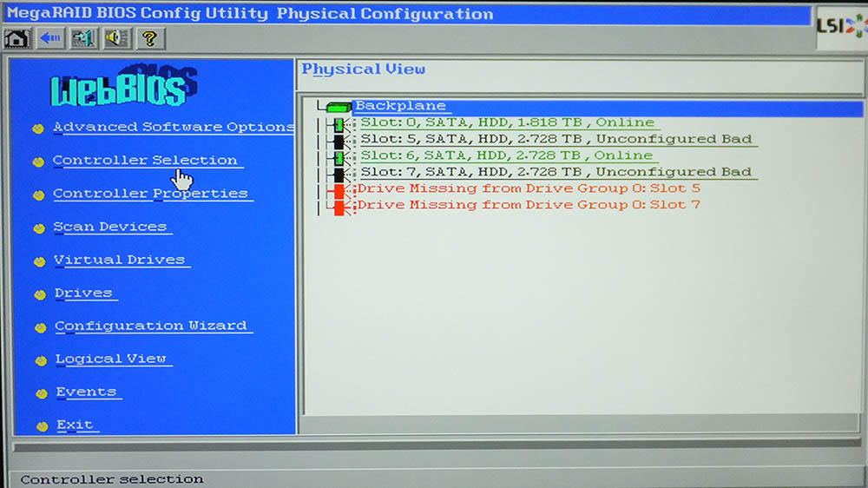
Task: Click the exit door toolbar icon
Action: [83, 38]
